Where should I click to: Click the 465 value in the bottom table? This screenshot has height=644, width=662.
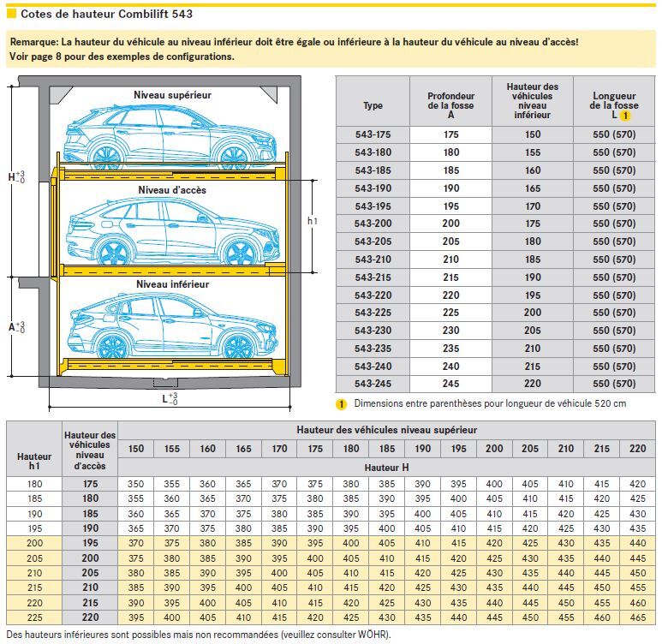[635, 618]
